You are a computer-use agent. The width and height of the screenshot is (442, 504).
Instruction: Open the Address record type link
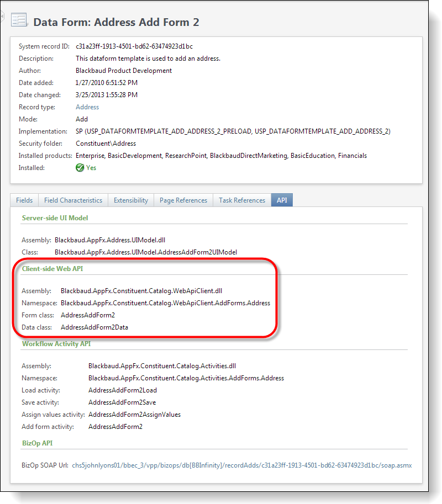(87, 107)
